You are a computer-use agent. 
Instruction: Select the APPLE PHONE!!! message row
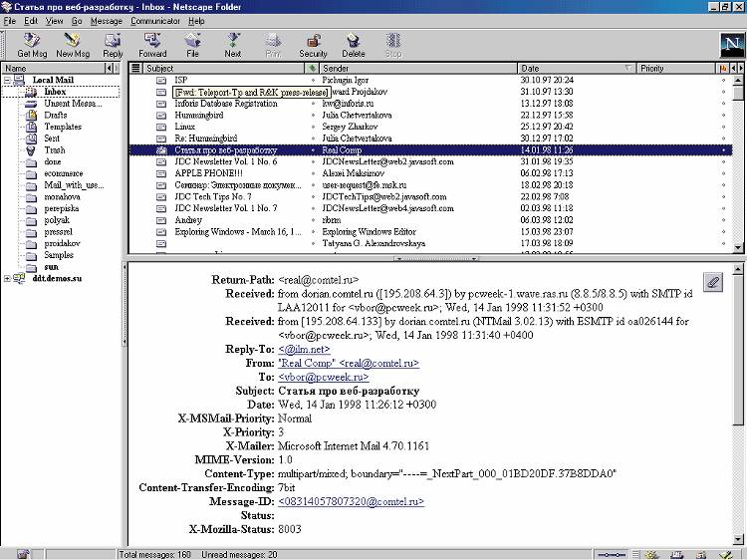click(x=428, y=173)
